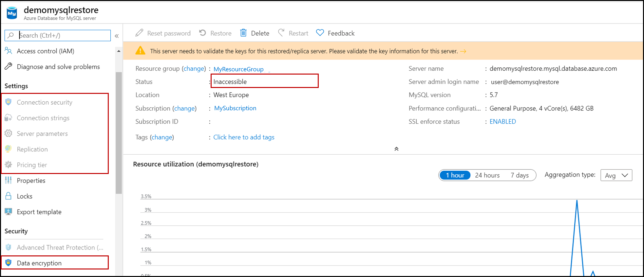The height and width of the screenshot is (277, 644).
Task: Click the utilization chart spike line
Action: [577, 237]
